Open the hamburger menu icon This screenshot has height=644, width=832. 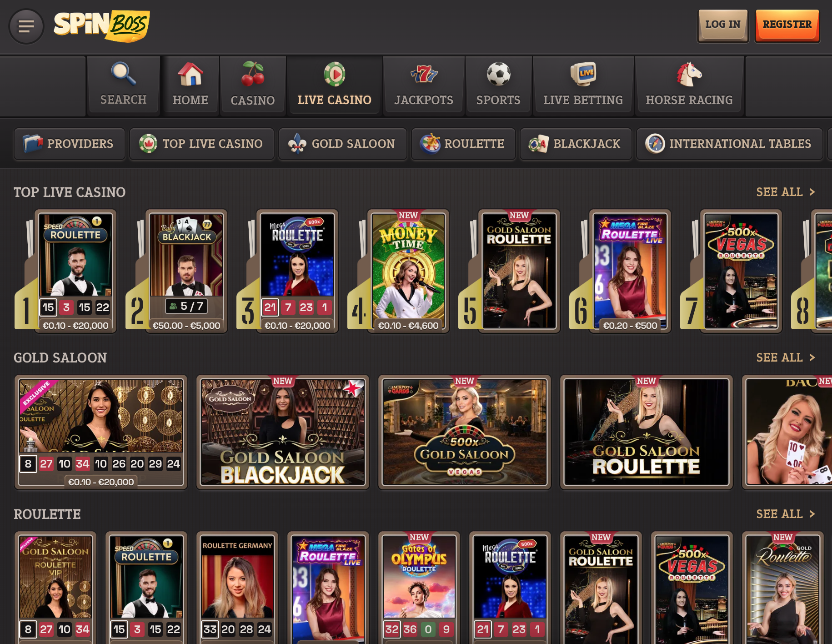[x=26, y=26]
